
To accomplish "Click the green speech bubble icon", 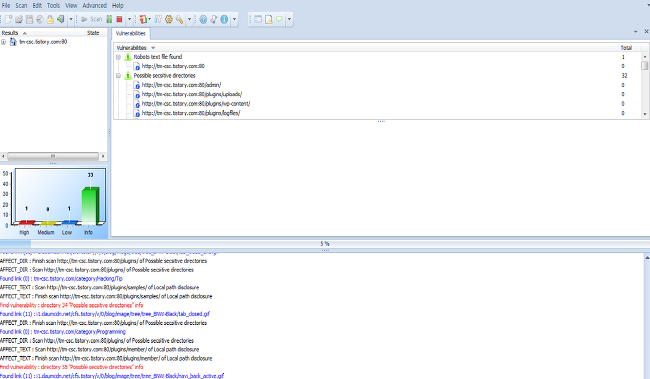I will (279, 19).
